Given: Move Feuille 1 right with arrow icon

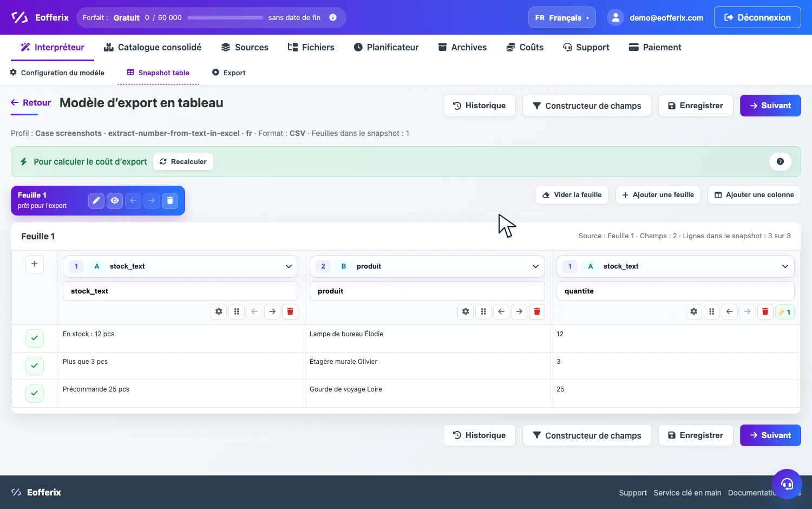Looking at the screenshot, I should 152,200.
